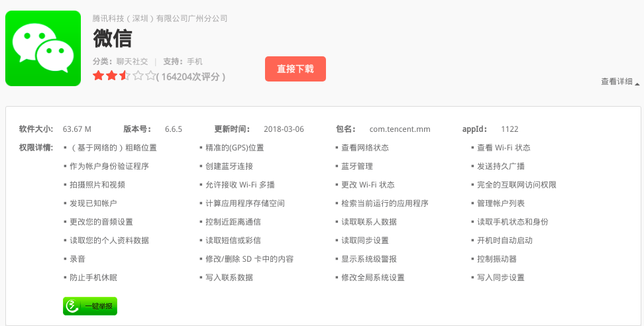Click permission 修改全局系统设置
This screenshot has height=326, width=644.
(373, 278)
